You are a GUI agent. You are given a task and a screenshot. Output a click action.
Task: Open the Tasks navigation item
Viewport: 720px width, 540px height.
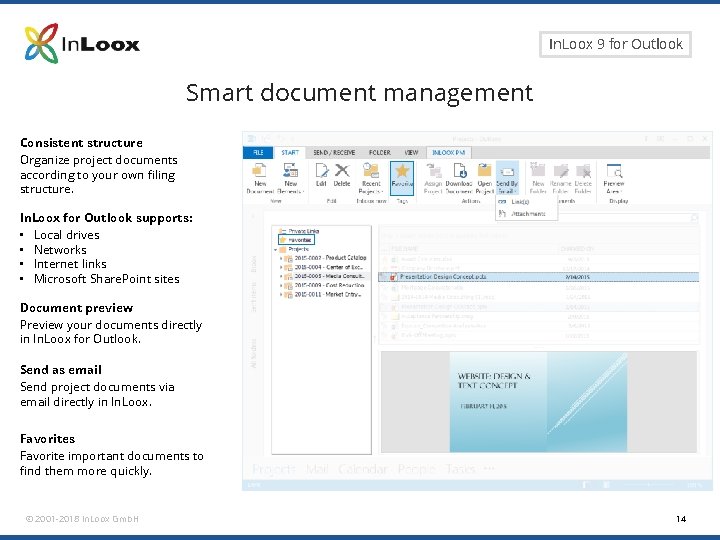[x=460, y=469]
